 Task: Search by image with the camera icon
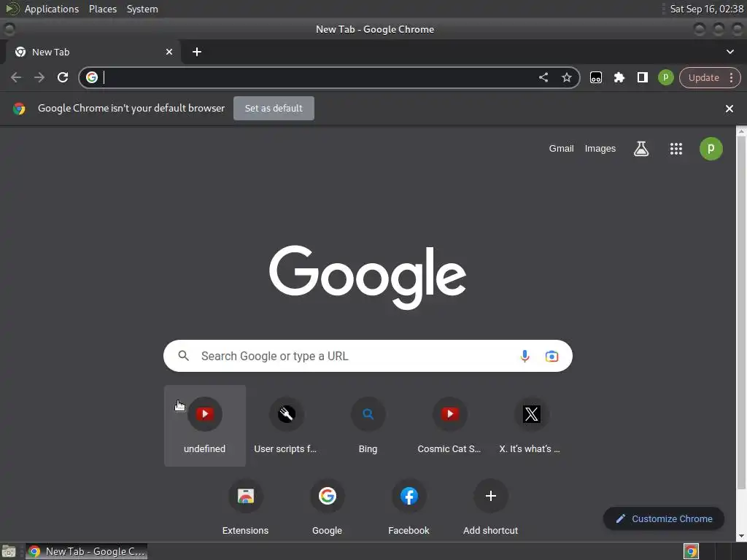pyautogui.click(x=551, y=356)
